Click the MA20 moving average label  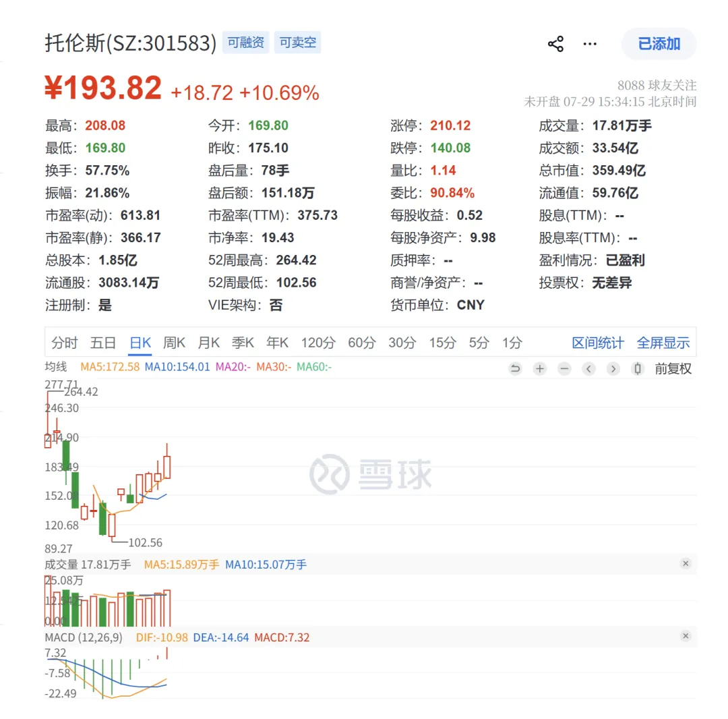point(233,367)
